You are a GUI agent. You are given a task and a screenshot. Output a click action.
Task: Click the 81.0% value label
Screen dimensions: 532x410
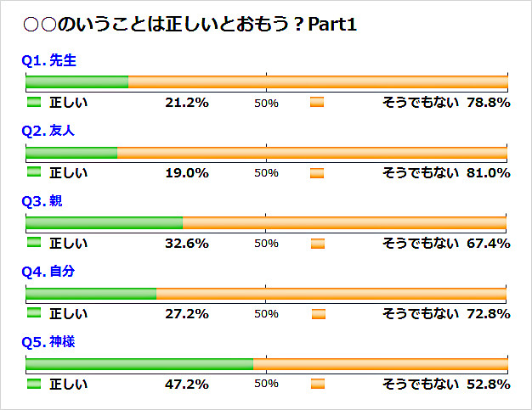pyautogui.click(x=488, y=173)
